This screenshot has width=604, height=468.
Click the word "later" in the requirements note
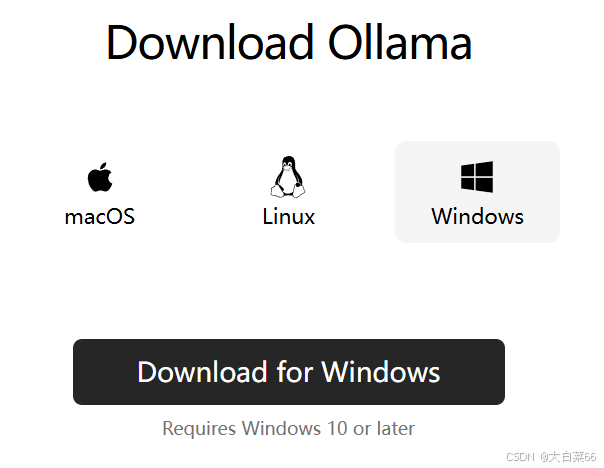click(x=396, y=428)
